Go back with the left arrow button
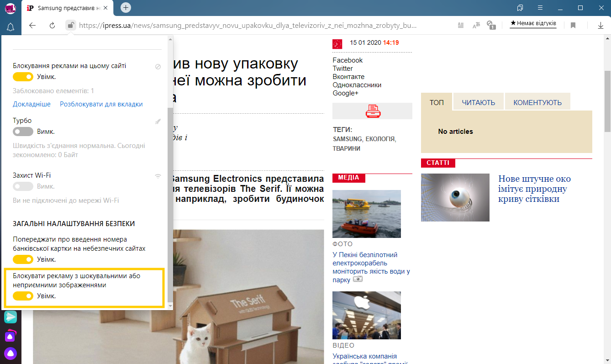The image size is (611, 364). [x=32, y=26]
